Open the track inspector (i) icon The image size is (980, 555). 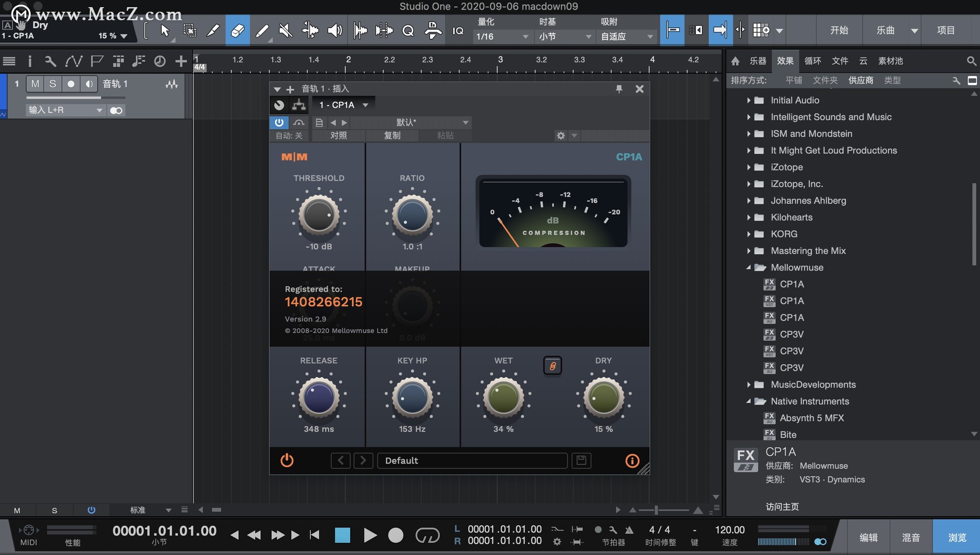(30, 61)
